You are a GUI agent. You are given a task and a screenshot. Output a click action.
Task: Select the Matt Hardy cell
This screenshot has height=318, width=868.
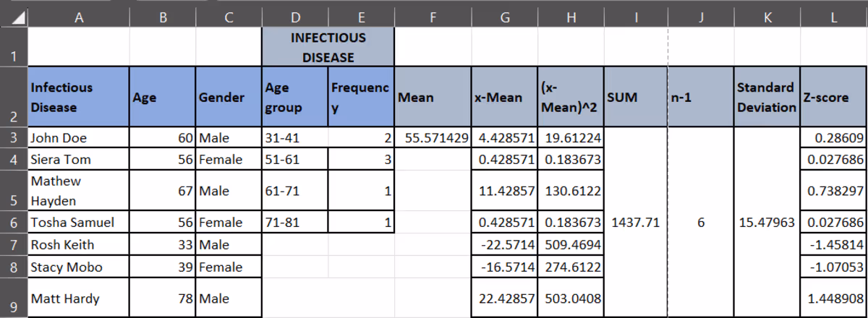tap(78, 298)
